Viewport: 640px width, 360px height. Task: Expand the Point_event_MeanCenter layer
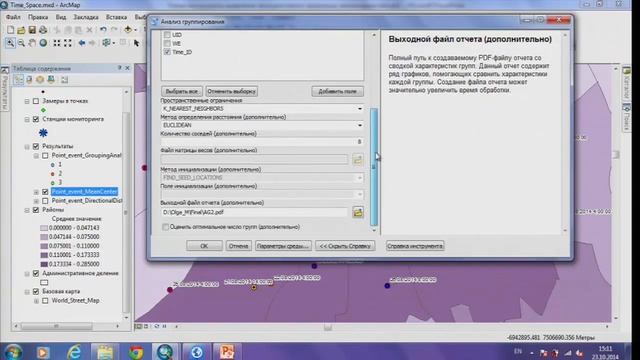click(36, 191)
